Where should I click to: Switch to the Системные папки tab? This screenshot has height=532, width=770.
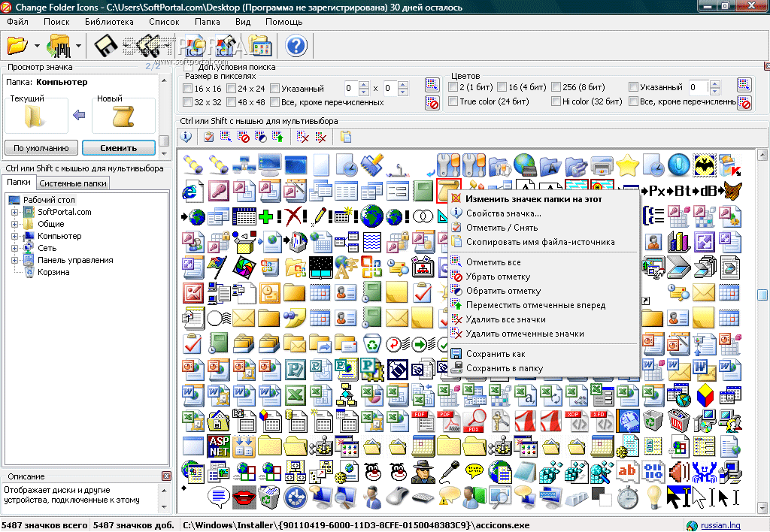coord(73,183)
